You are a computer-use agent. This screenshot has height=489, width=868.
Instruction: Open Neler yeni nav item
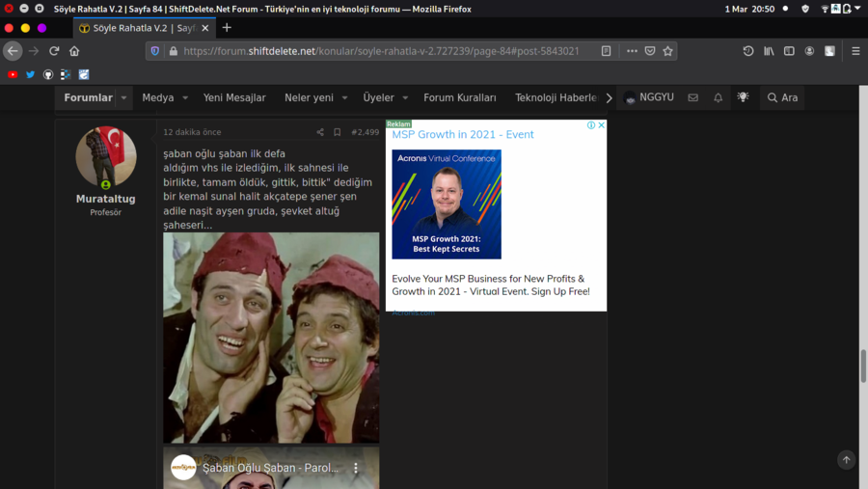(x=309, y=97)
